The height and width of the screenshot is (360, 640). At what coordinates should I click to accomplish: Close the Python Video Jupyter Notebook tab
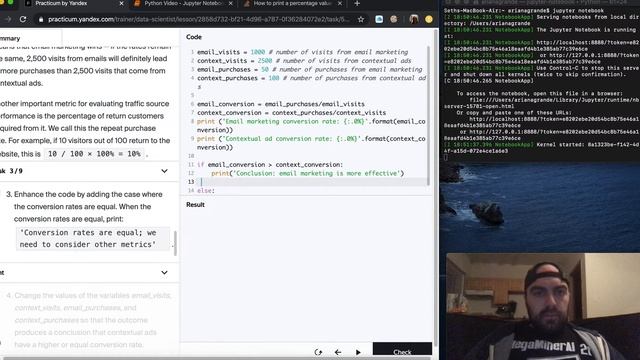click(231, 3)
